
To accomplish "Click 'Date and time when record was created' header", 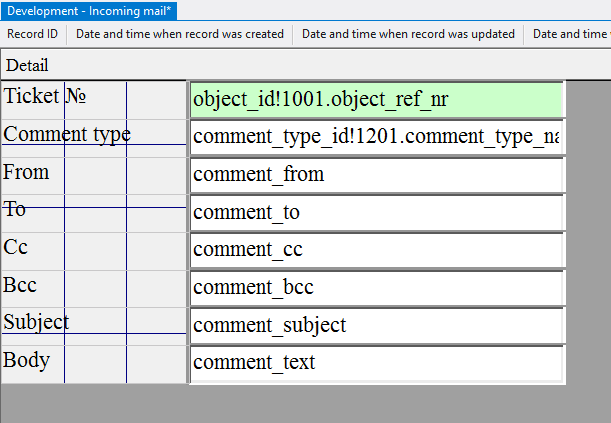I will (x=180, y=34).
